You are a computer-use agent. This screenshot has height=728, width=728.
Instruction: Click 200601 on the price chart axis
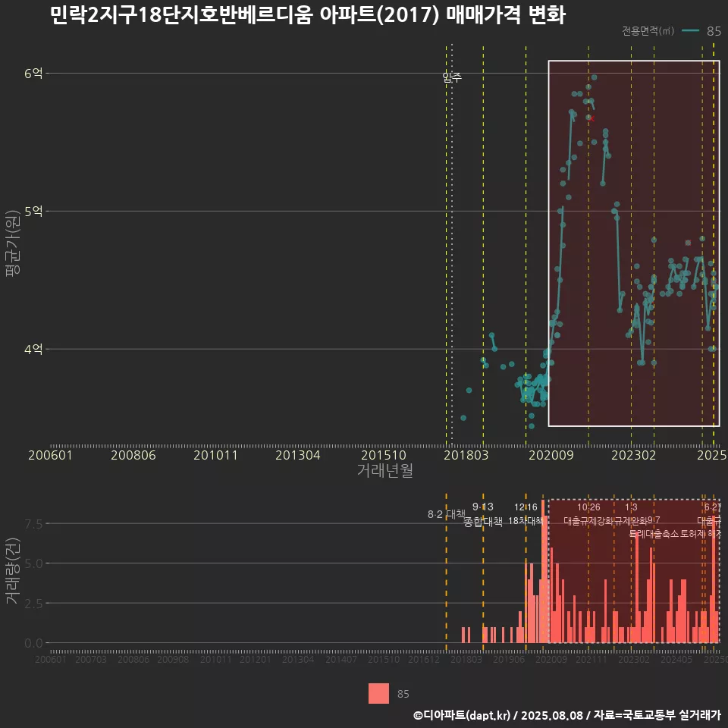pos(50,455)
